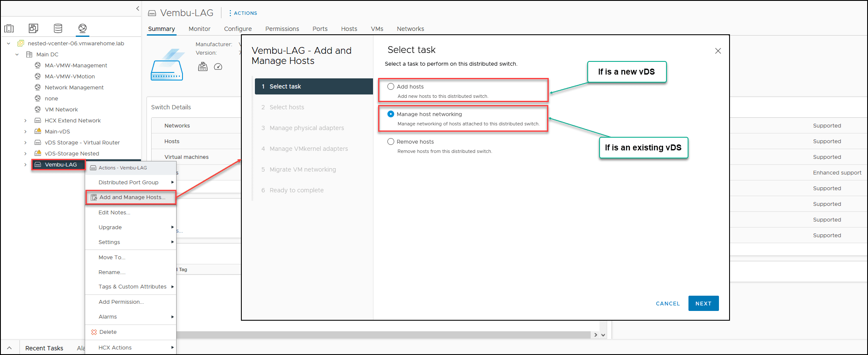Screen dimensions: 868x355
Task: Choose Add and Manage Hosts menu entry
Action: 131,197
